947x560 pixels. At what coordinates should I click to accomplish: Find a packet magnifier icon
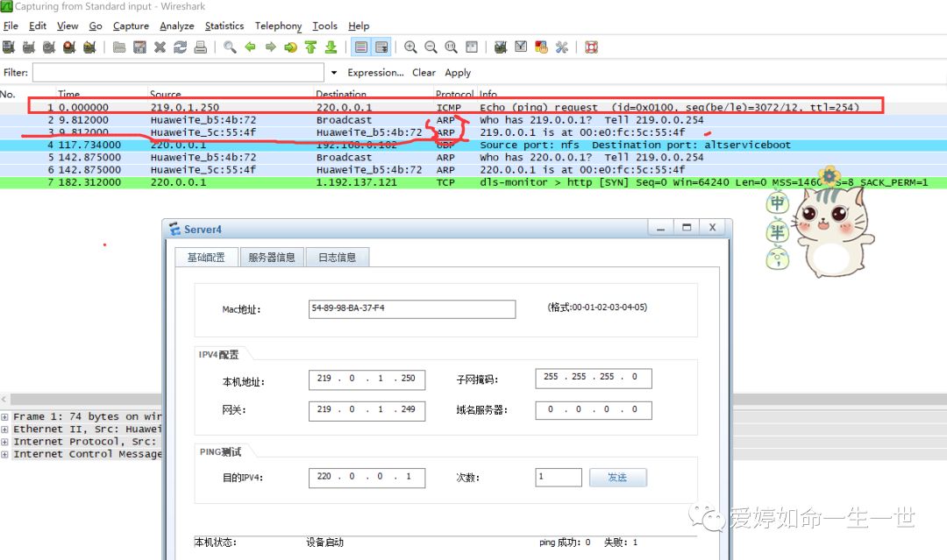tap(230, 47)
